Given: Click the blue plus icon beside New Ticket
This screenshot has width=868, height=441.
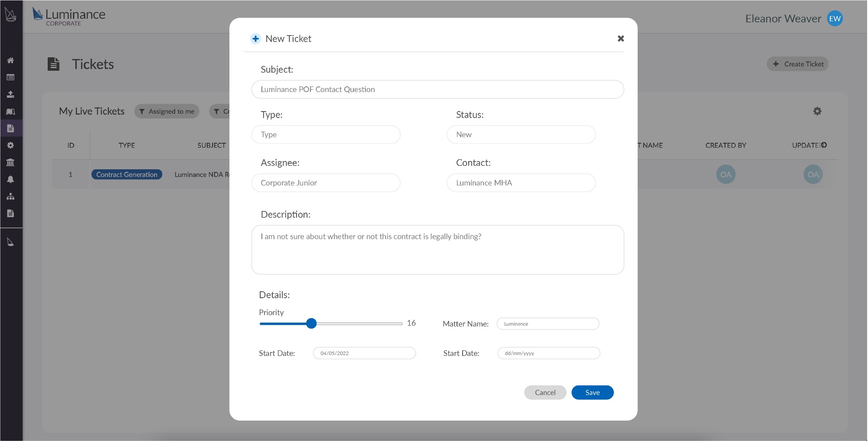Looking at the screenshot, I should click(x=255, y=39).
